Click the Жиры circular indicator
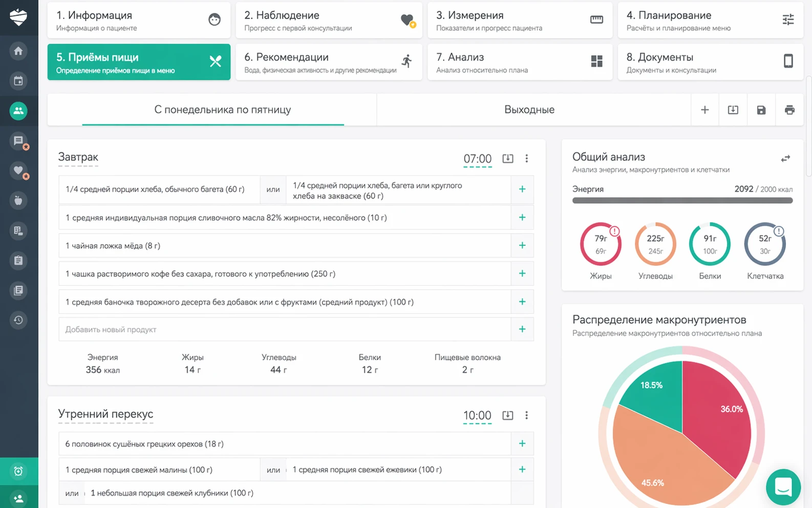The height and width of the screenshot is (508, 812). pos(601,244)
